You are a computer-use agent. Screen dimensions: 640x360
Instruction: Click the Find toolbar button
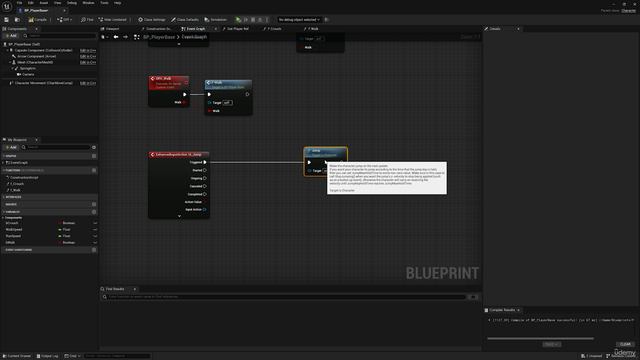pyautogui.click(x=87, y=20)
